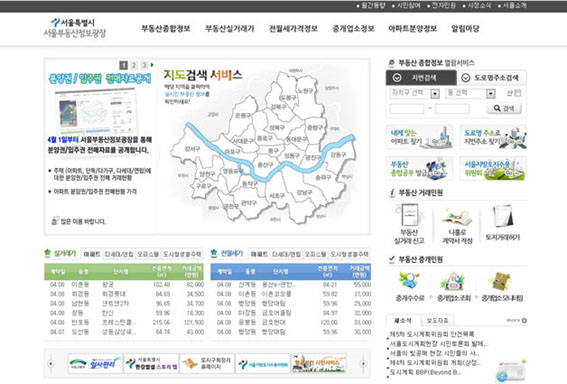Open the 부동산종합정보 menu

(166, 29)
